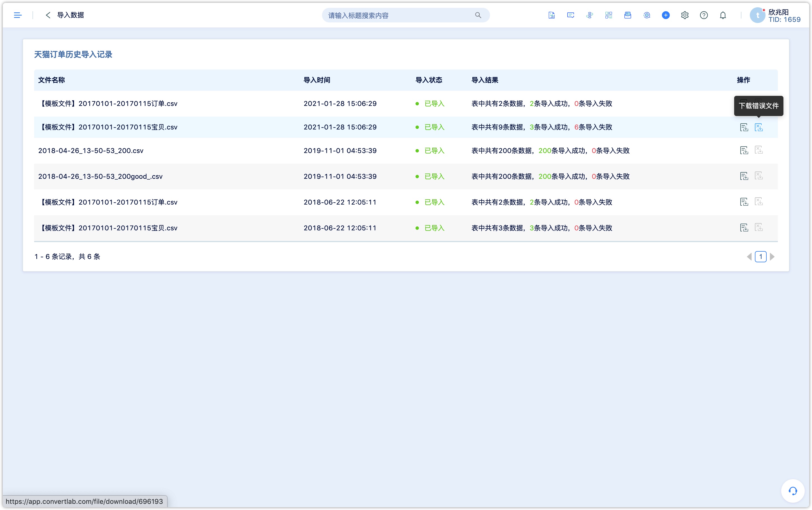Click the 导入结果 column header

click(x=484, y=80)
